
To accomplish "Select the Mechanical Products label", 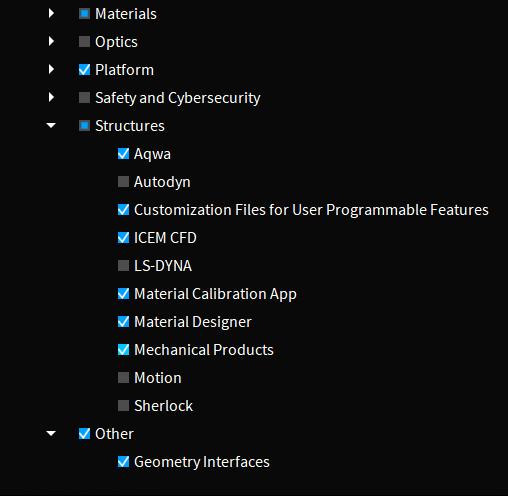I will 204,350.
